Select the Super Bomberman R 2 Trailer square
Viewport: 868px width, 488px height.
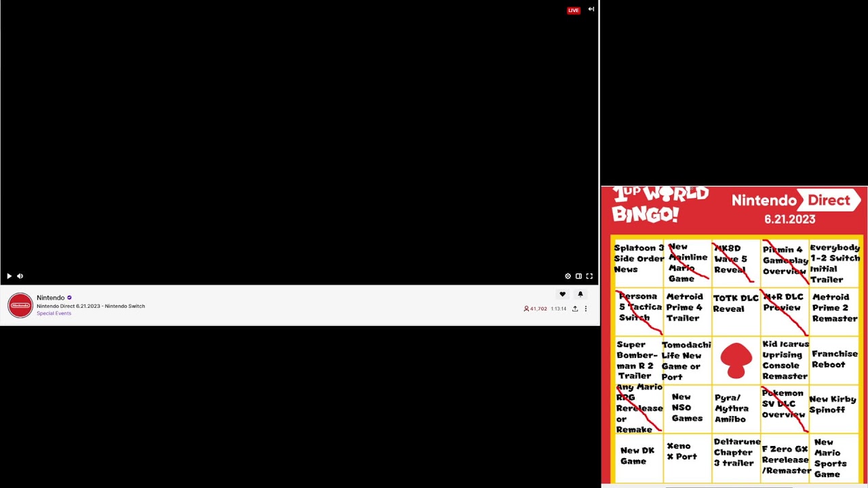pos(638,361)
